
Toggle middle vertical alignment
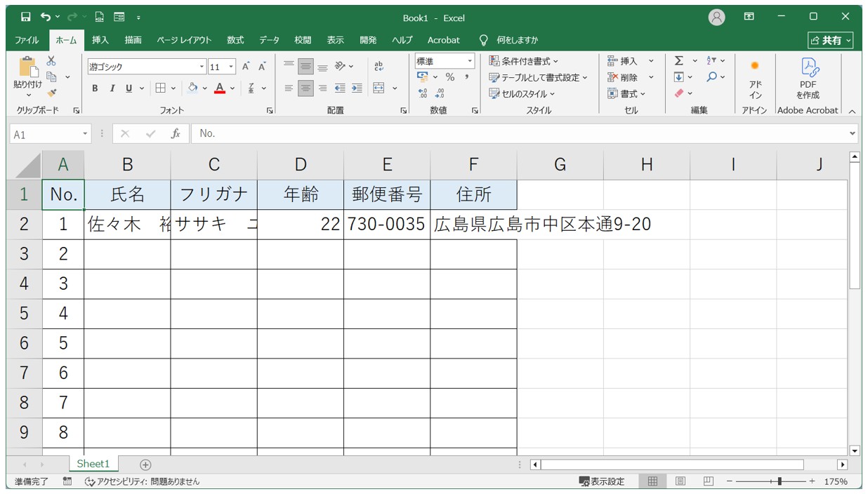click(x=305, y=67)
